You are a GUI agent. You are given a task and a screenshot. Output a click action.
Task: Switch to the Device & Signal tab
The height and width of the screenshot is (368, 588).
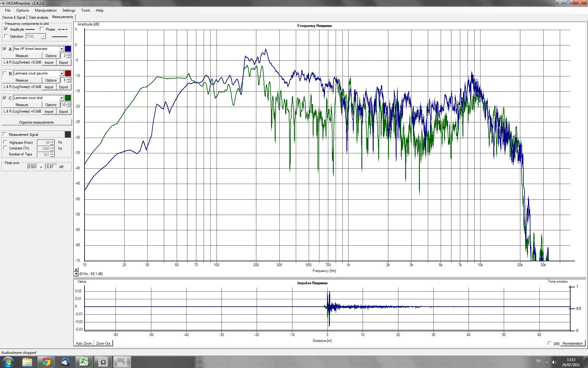(14, 17)
